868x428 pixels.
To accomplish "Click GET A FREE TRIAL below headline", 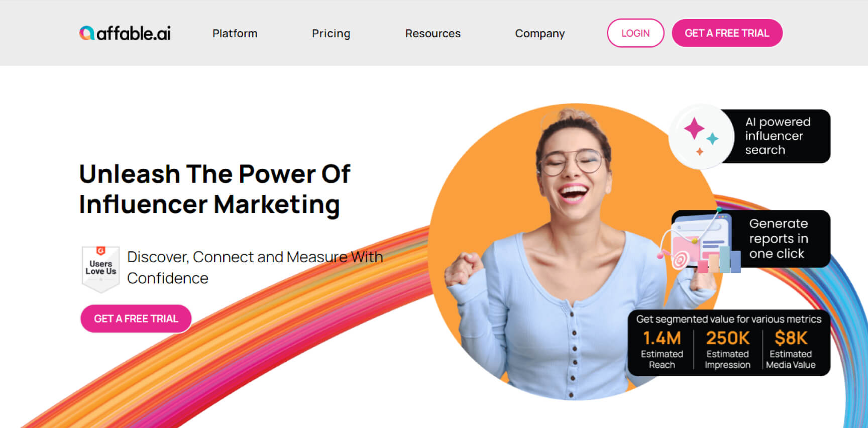I will (136, 318).
